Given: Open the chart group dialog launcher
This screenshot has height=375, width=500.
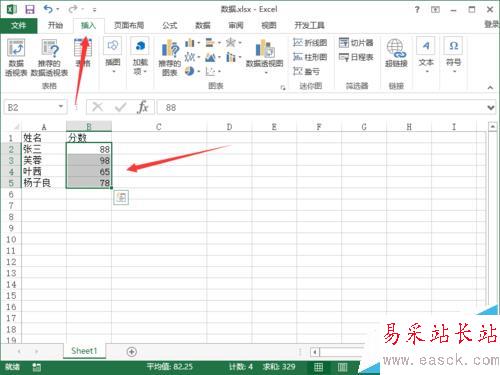Looking at the screenshot, I should tap(283, 88).
